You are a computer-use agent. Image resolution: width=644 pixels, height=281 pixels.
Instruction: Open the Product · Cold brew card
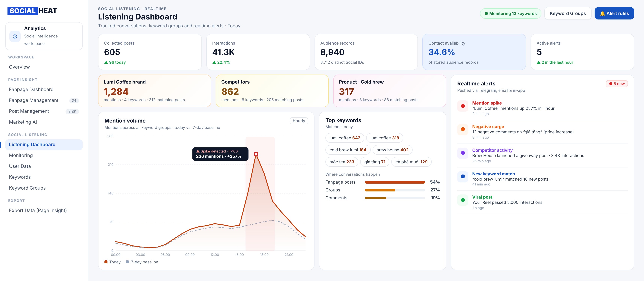tap(390, 91)
